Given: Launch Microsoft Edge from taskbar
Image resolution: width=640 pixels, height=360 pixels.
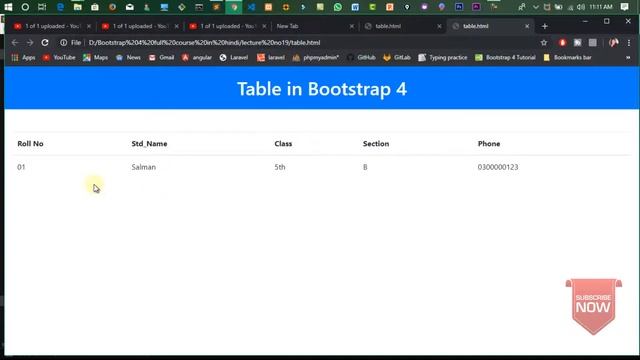Looking at the screenshot, I should point(60,7).
